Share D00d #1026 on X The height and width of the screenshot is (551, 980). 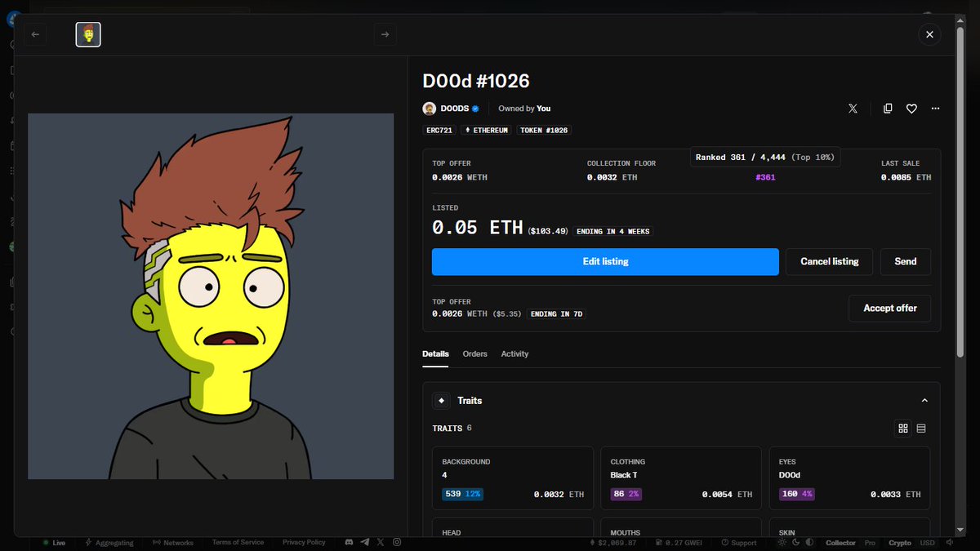(853, 109)
